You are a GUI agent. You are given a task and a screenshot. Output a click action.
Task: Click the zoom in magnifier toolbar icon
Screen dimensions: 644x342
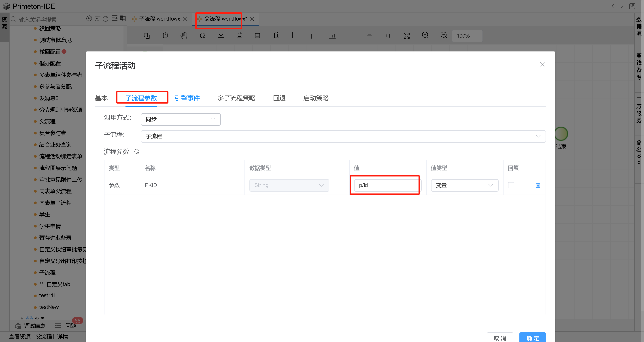(425, 35)
